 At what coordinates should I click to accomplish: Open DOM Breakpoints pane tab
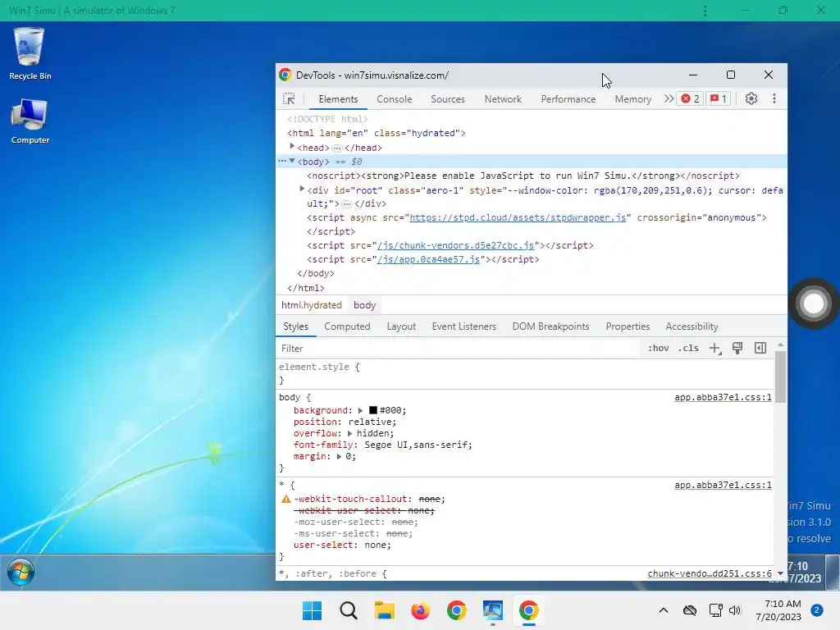tap(550, 326)
